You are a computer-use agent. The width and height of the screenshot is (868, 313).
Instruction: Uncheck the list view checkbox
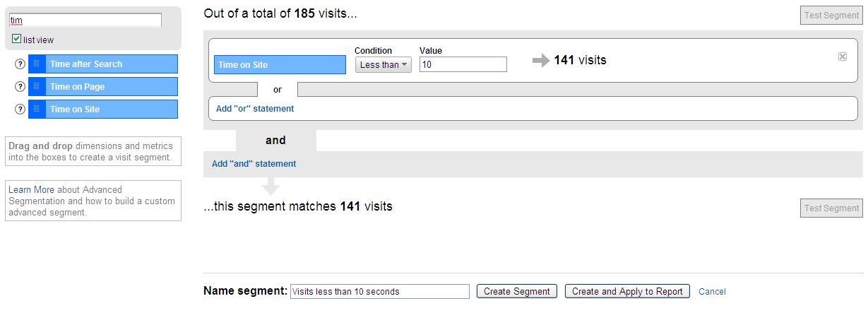pos(17,40)
